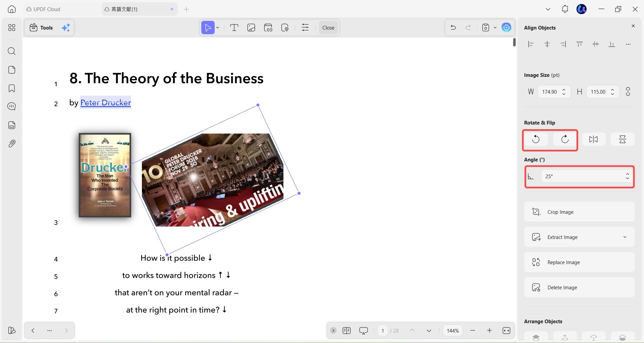The width and height of the screenshot is (644, 343).
Task: Send the object to the back
Action: click(x=623, y=337)
